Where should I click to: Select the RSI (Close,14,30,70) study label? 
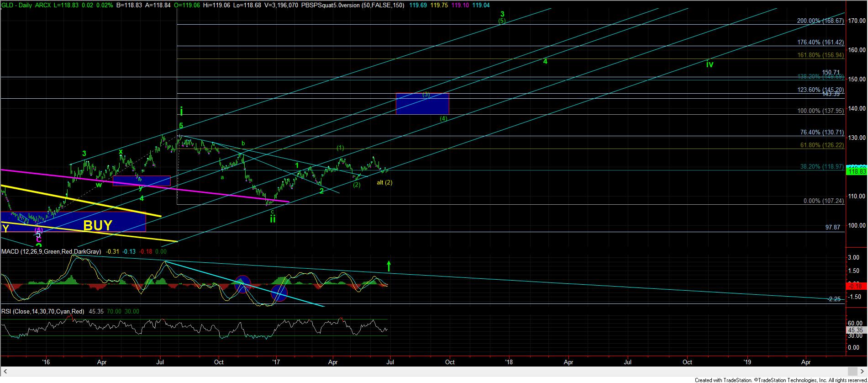coord(42,311)
